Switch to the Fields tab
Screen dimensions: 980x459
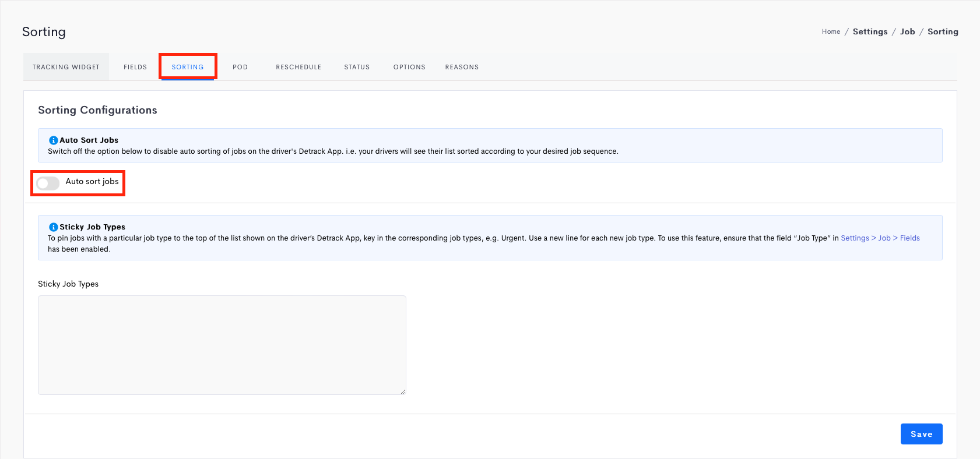point(135,67)
